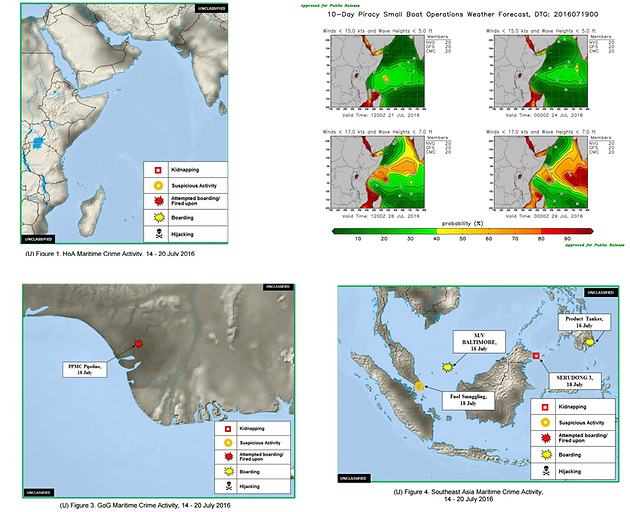Click the orange Fuel Smuggling circle marker
The height and width of the screenshot is (512, 630).
point(419,386)
